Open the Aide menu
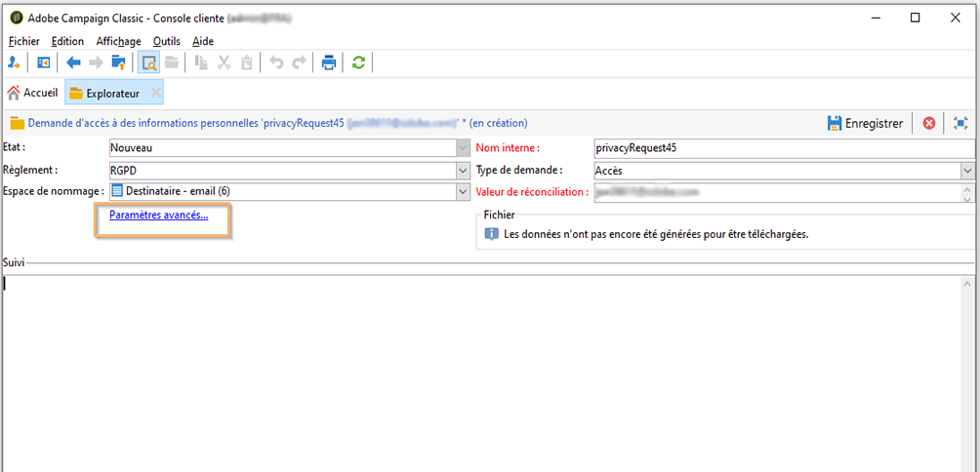 [202, 41]
